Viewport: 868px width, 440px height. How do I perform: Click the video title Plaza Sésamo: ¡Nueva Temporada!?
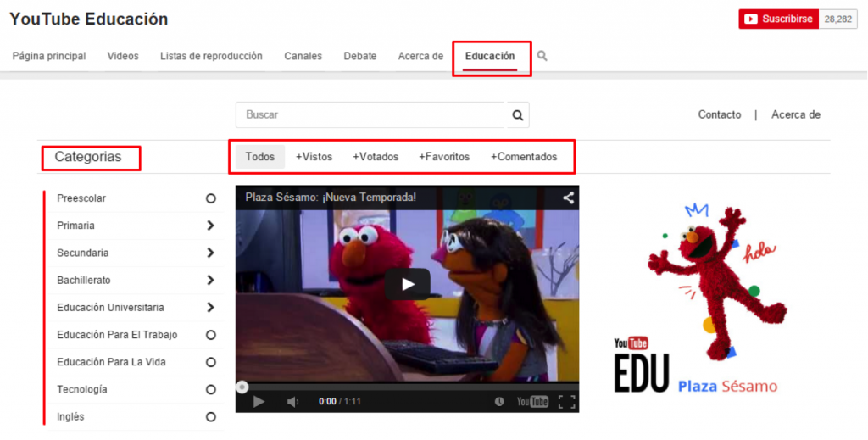pyautogui.click(x=331, y=198)
